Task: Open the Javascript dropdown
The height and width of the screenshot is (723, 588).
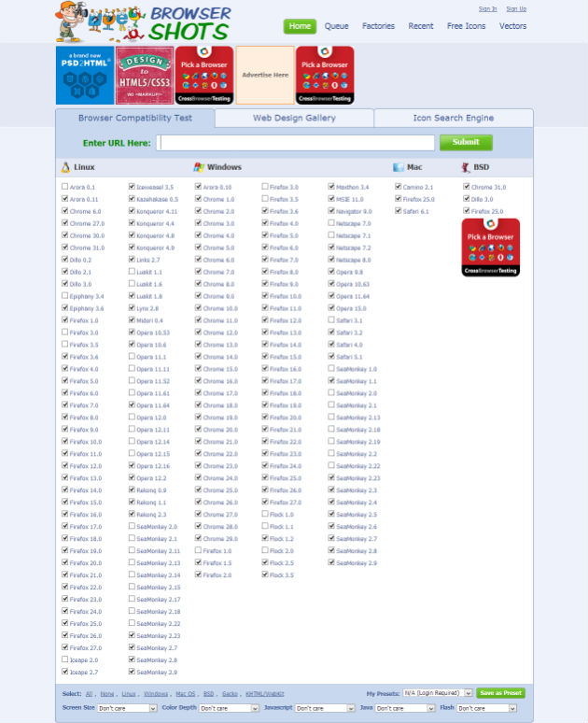Action: pyautogui.click(x=326, y=708)
